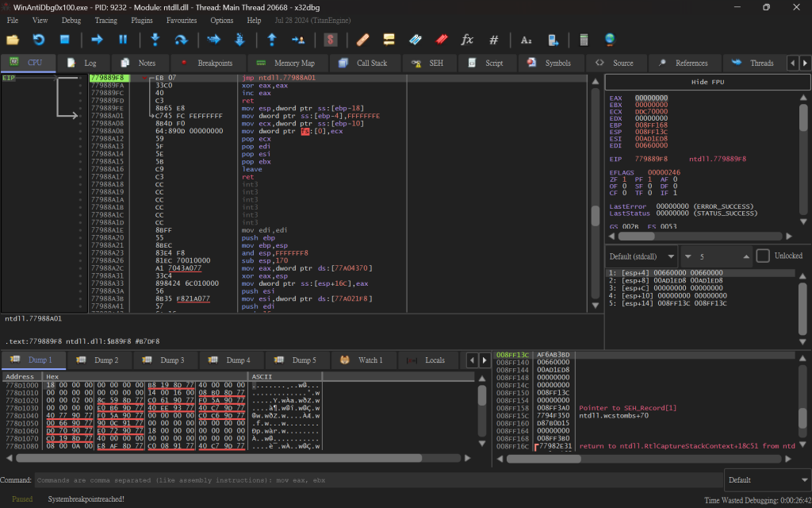Click the Run arrow icon
Viewport: 812px width, 508px height.
pyautogui.click(x=97, y=39)
